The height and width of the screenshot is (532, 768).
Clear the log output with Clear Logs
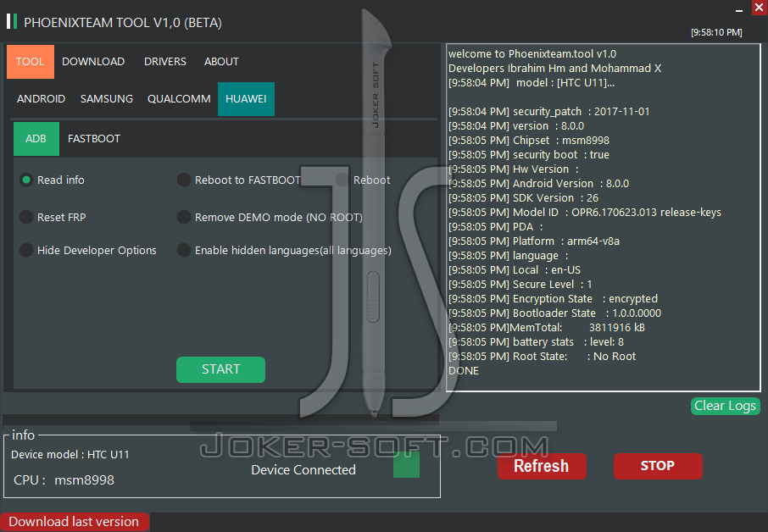pyautogui.click(x=726, y=406)
